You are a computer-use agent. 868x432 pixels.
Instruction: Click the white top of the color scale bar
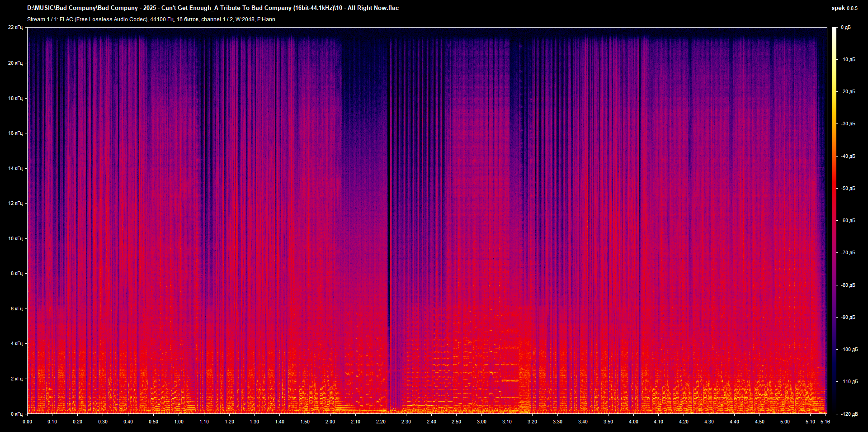click(x=834, y=30)
